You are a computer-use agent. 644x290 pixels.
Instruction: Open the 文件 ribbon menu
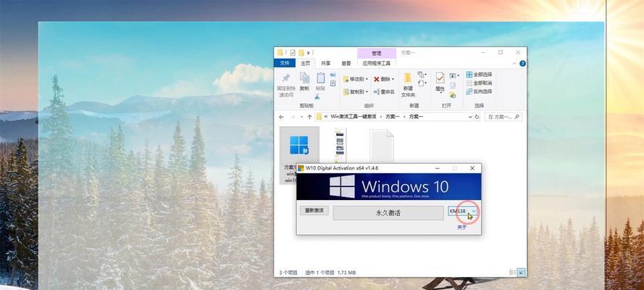pyautogui.click(x=285, y=63)
